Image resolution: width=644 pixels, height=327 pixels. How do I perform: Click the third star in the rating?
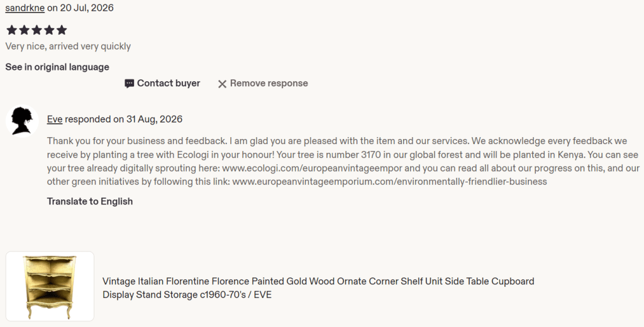tap(37, 30)
